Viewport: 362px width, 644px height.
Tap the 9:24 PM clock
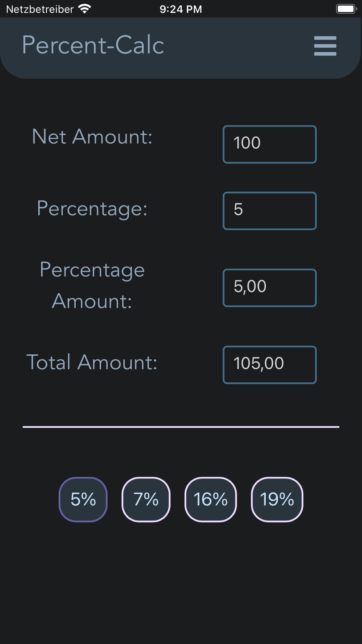[181, 9]
